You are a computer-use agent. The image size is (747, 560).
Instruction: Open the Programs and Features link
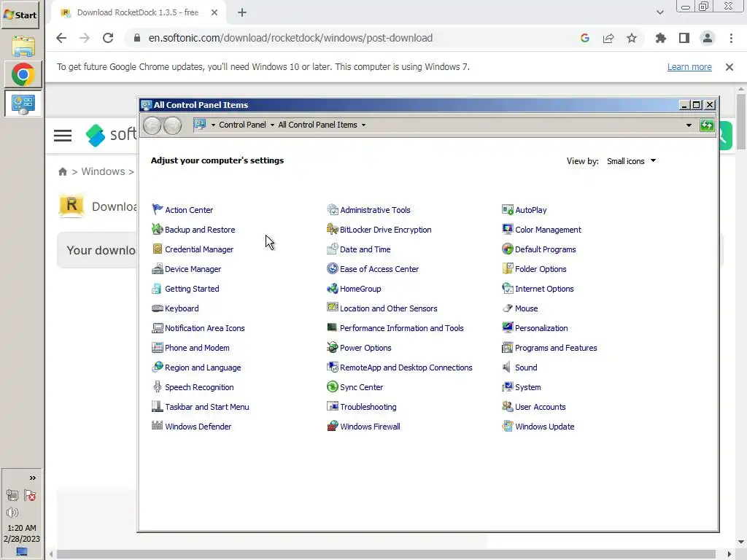[555, 348]
